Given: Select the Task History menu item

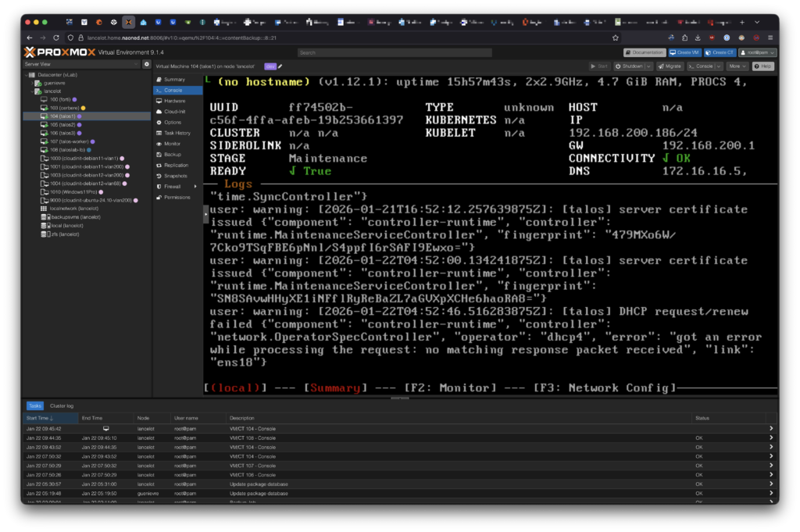Looking at the screenshot, I should 177,133.
